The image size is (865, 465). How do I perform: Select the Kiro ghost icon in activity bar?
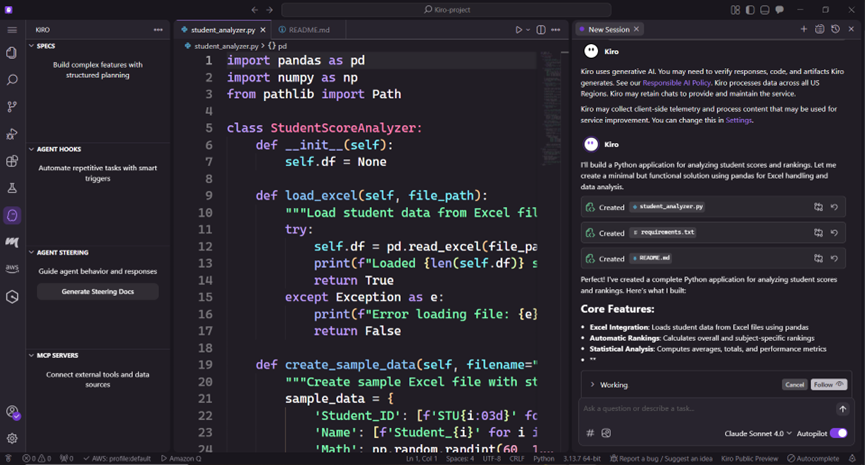point(12,215)
